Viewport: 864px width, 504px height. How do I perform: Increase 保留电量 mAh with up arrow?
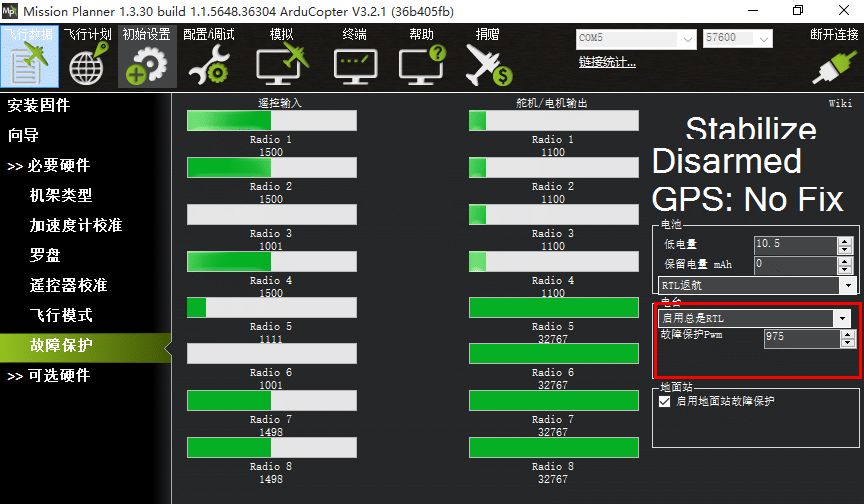[845, 262]
